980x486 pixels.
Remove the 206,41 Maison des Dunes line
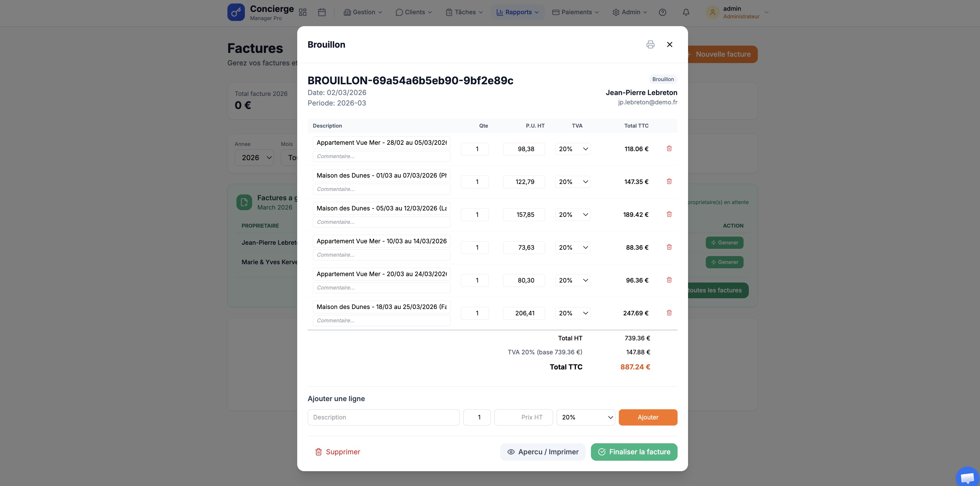click(669, 313)
